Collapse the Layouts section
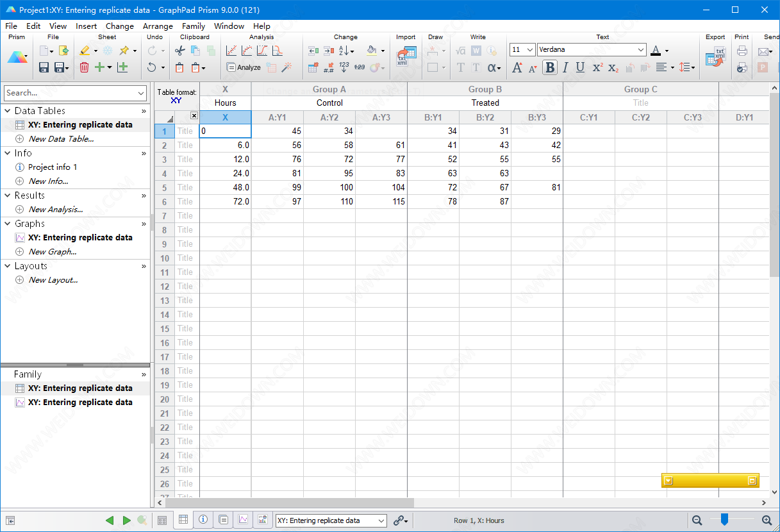780x532 pixels. pos(7,266)
